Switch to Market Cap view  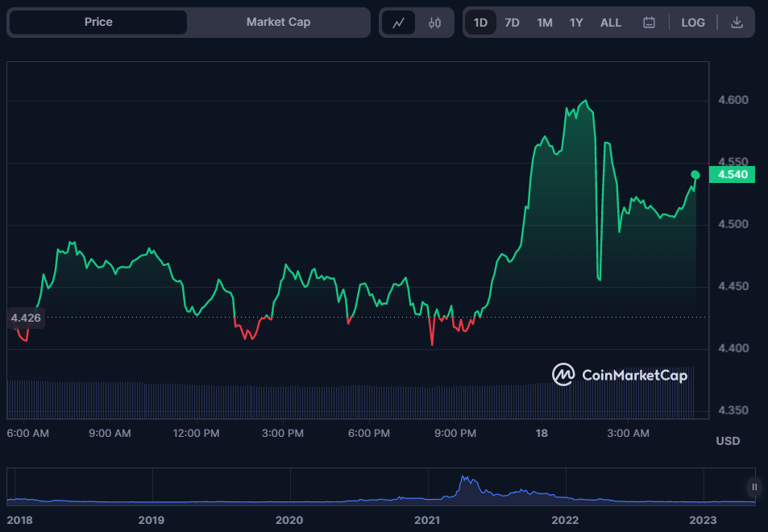click(x=278, y=22)
